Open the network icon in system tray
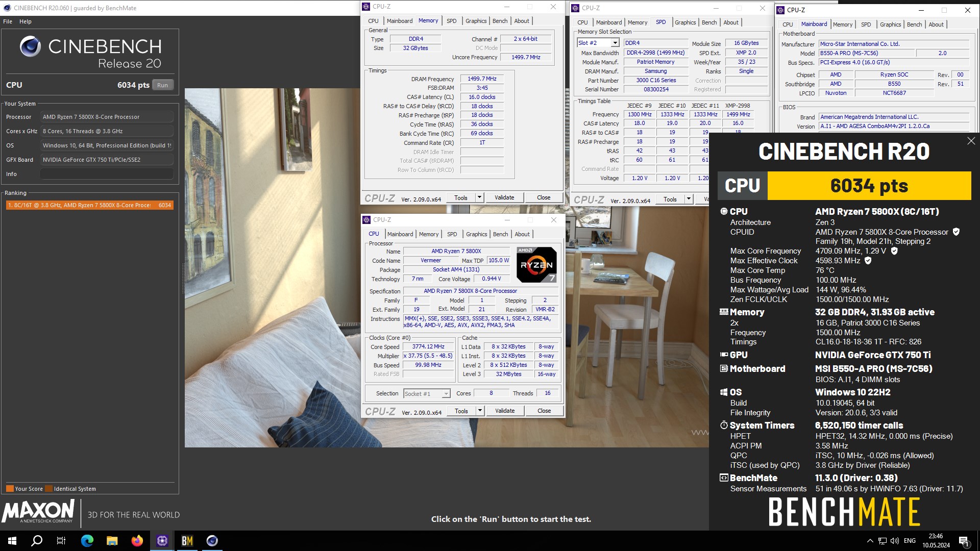 point(882,541)
